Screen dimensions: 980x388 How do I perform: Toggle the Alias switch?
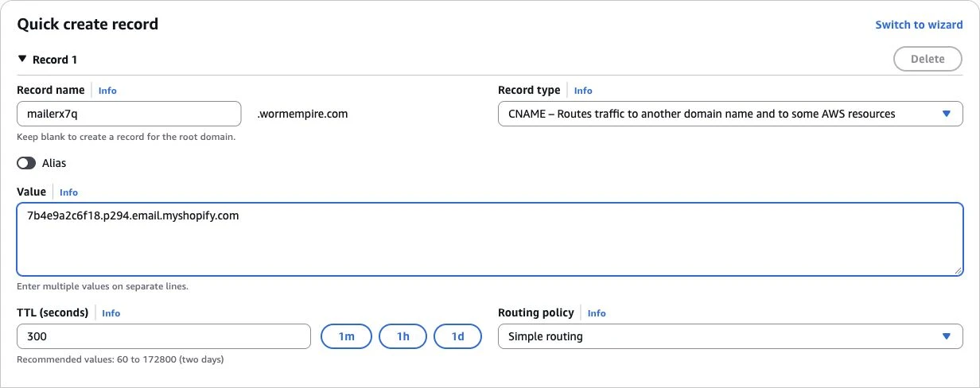click(26, 163)
